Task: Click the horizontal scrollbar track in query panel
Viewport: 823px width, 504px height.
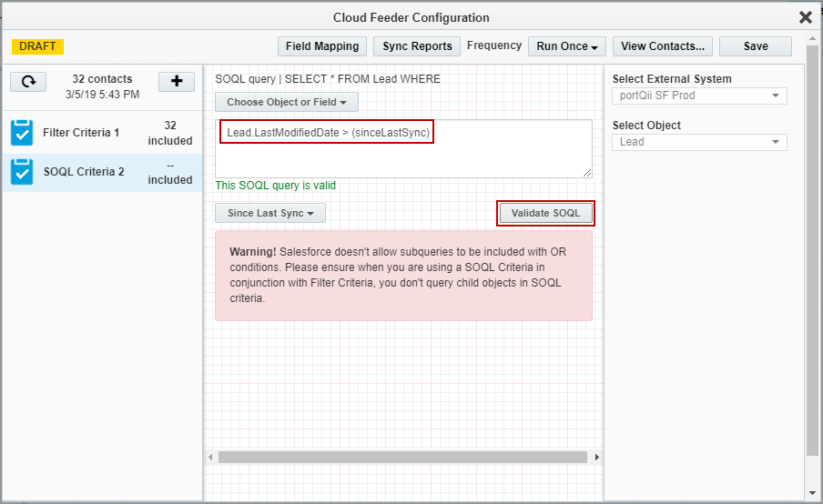Action: [403, 457]
